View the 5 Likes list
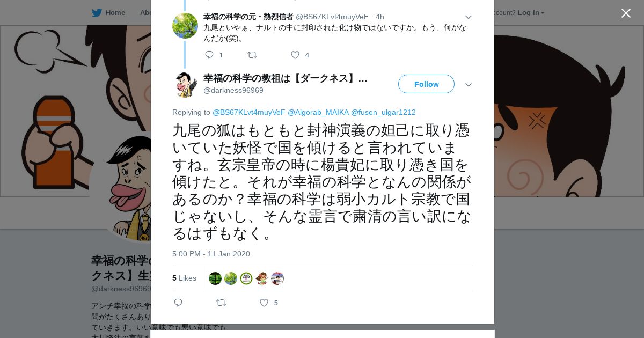 (x=184, y=278)
